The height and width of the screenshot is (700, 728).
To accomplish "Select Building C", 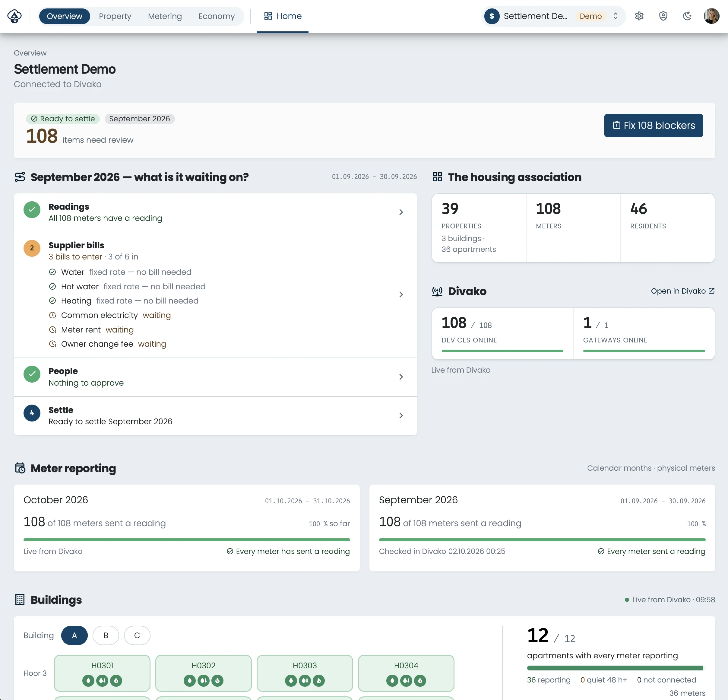I will 137,635.
